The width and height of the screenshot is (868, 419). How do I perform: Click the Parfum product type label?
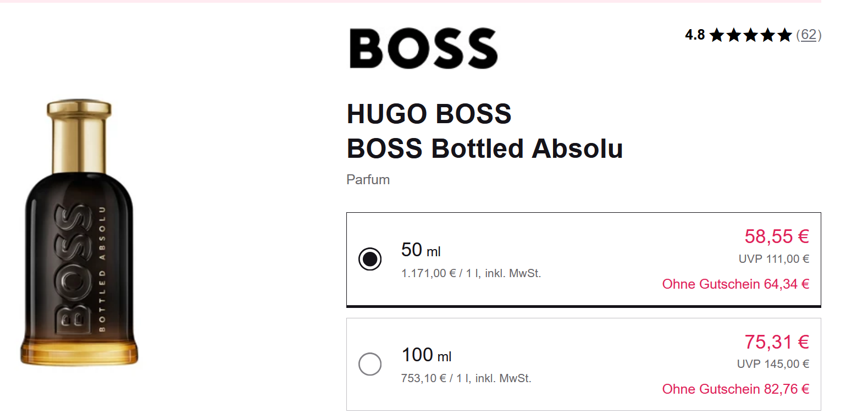coord(368,180)
